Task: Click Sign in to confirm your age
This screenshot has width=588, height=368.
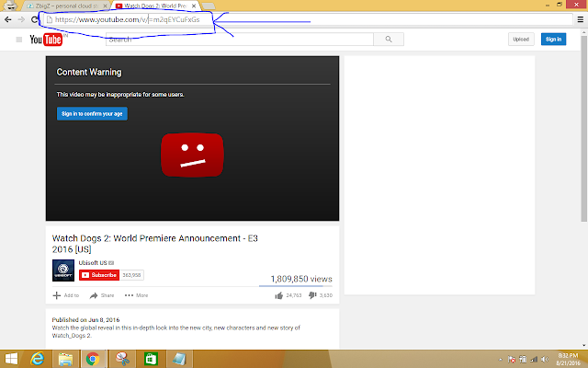Action: click(92, 114)
